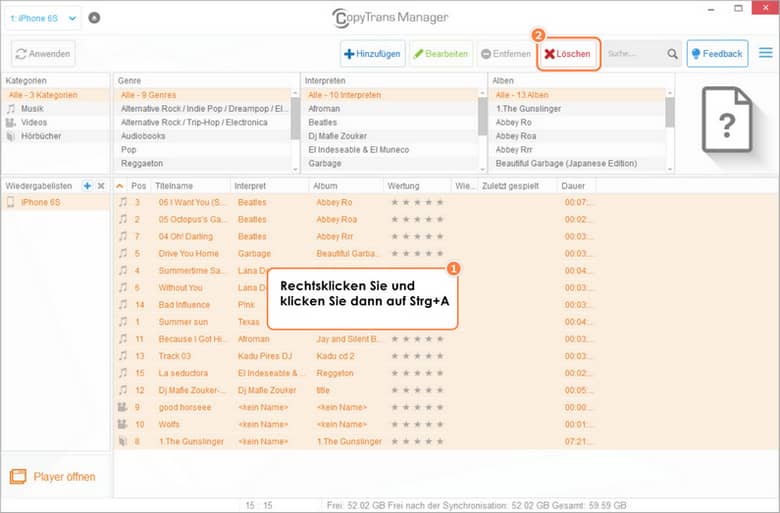Click audiobook icon of 1.The Gunslinger row
This screenshot has height=513, width=780.
122,441
